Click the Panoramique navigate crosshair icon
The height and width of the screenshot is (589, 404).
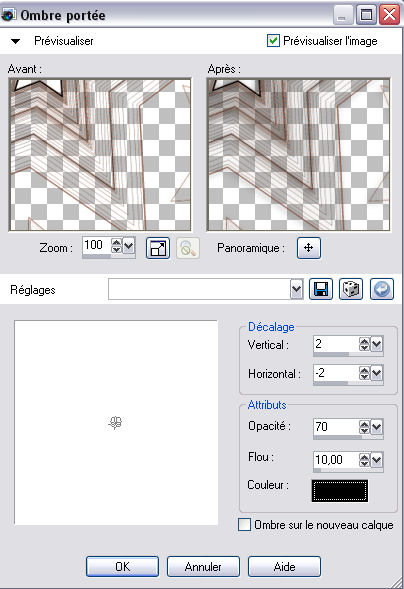click(x=309, y=248)
